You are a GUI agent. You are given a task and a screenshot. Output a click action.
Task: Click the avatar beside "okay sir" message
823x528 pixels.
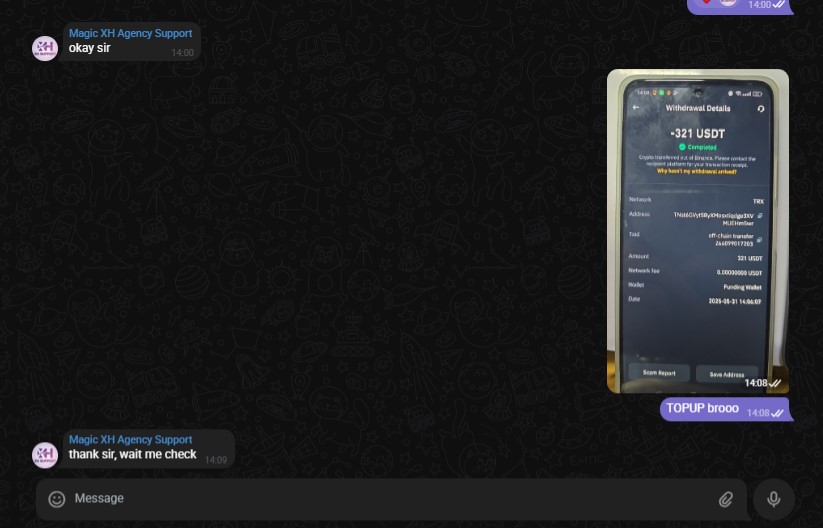pyautogui.click(x=45, y=48)
